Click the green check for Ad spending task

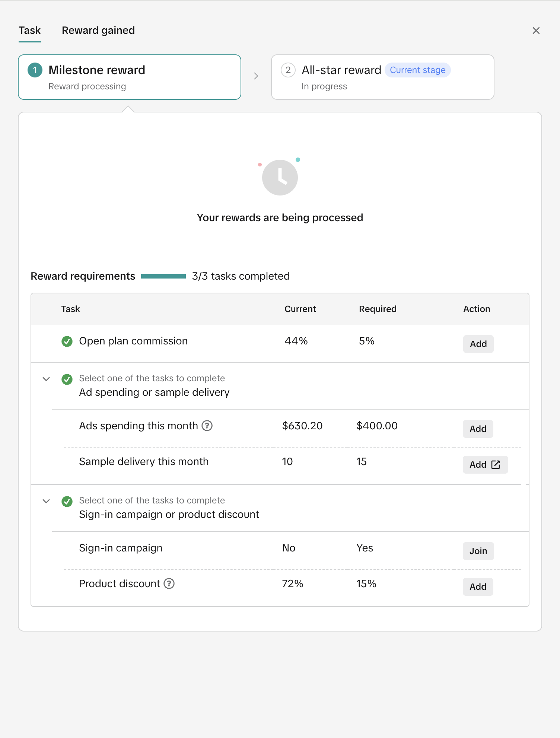coord(67,379)
